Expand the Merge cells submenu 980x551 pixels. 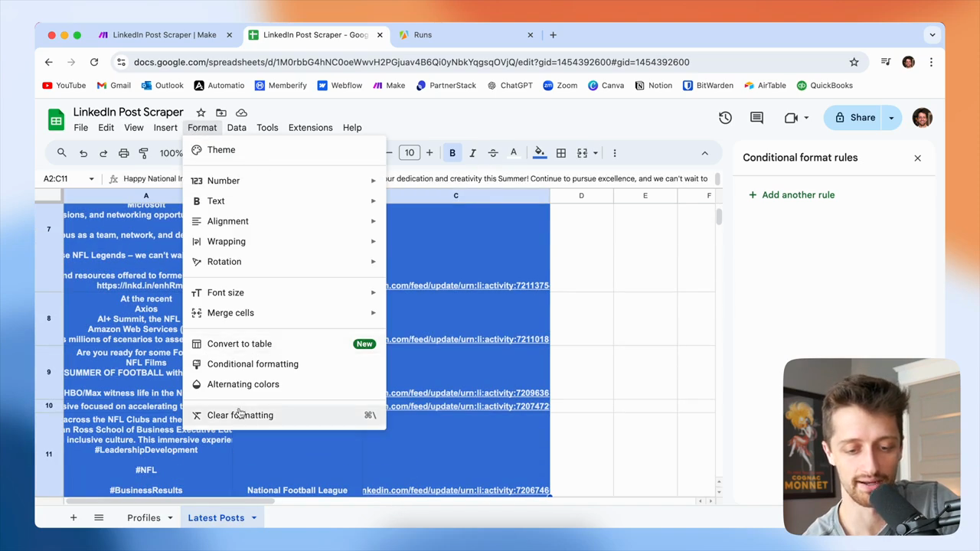[x=285, y=313]
